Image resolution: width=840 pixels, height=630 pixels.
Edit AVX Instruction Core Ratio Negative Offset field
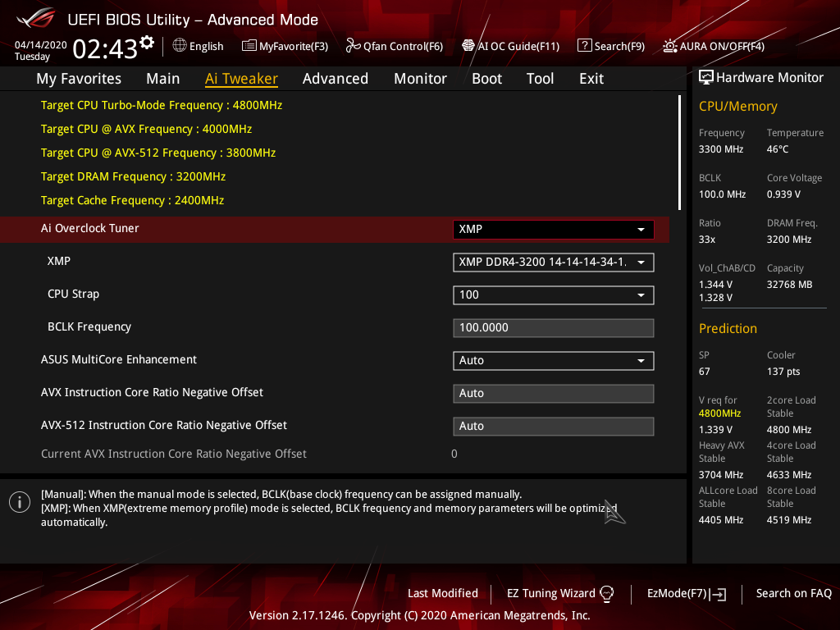pos(554,393)
